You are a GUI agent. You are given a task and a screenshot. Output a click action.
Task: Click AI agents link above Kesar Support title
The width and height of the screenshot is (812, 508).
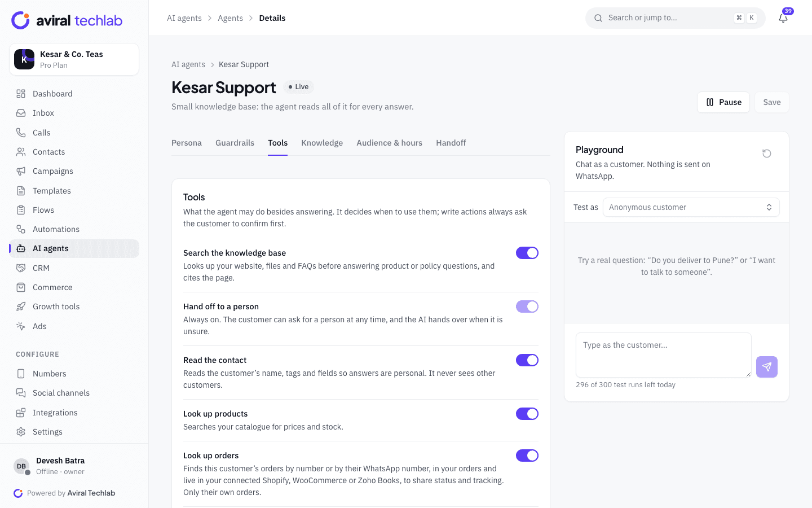(188, 64)
